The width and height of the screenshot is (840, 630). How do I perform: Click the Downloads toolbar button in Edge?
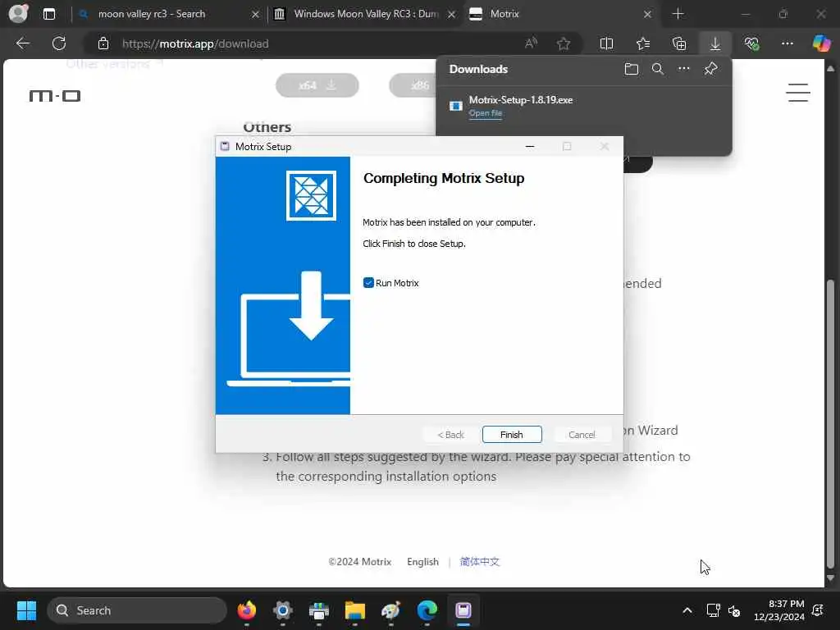[x=715, y=43]
